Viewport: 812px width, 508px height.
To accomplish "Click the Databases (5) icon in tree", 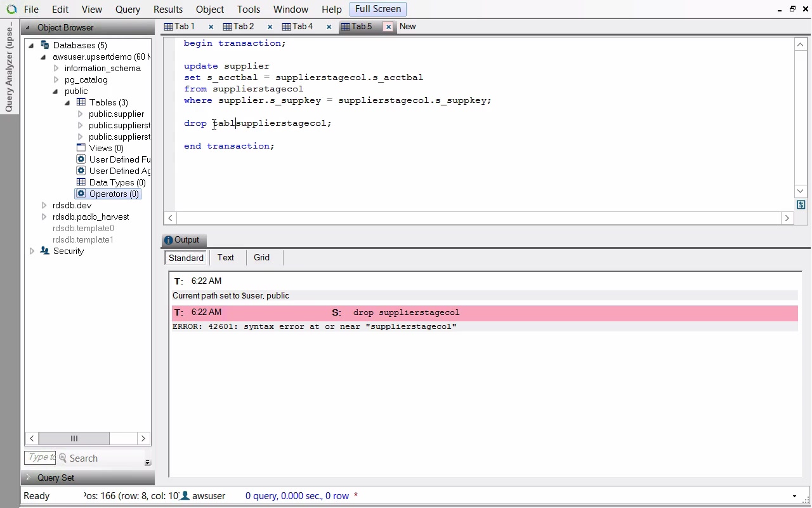I will click(x=44, y=45).
